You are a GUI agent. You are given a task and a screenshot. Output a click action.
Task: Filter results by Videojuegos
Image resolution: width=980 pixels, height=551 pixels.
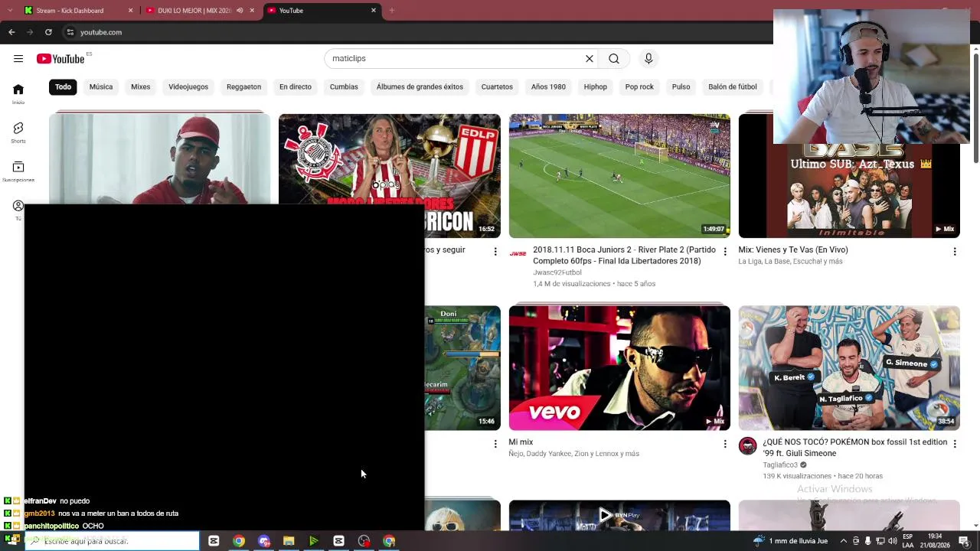[x=188, y=87]
